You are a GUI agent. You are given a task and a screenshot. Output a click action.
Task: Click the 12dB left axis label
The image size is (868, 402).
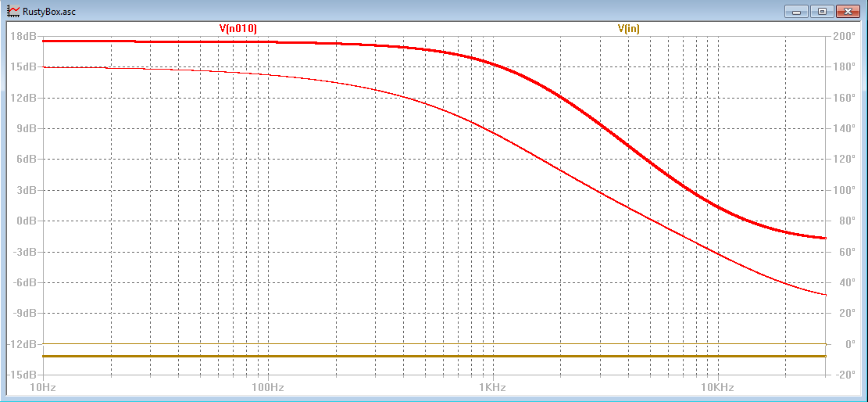click(23, 98)
